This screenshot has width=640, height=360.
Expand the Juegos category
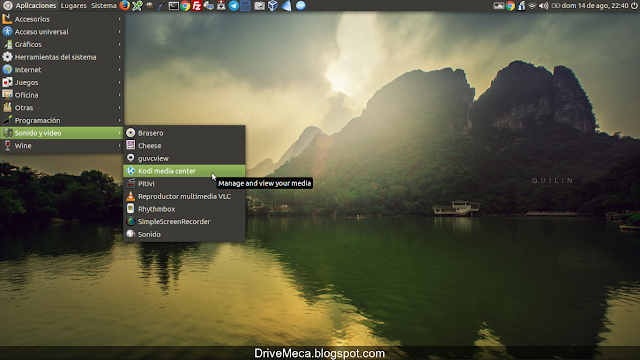click(62, 82)
